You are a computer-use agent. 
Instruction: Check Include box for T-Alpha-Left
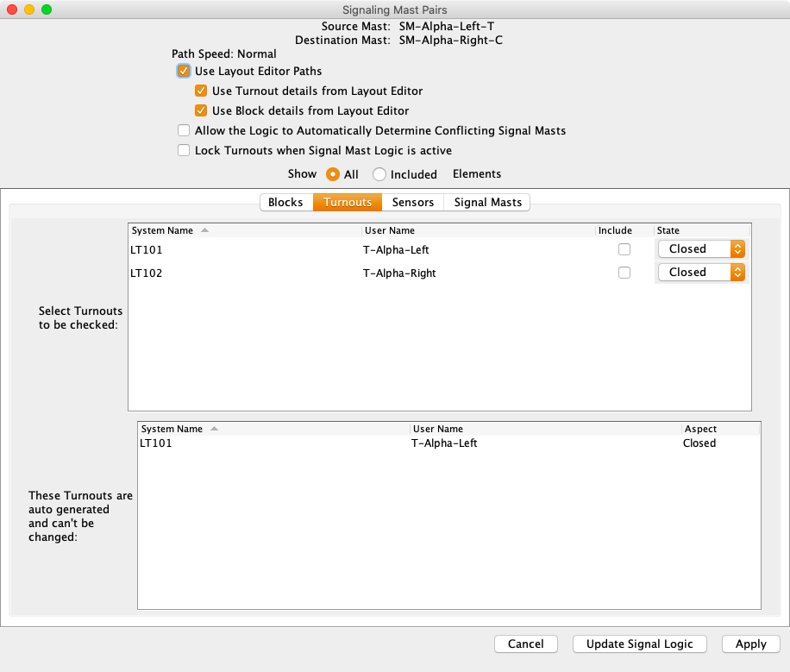pos(624,249)
